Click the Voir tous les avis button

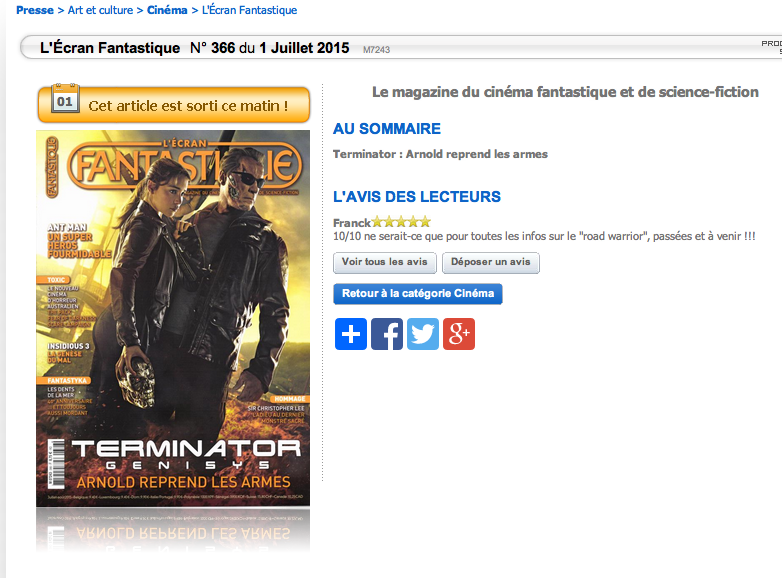pos(385,262)
